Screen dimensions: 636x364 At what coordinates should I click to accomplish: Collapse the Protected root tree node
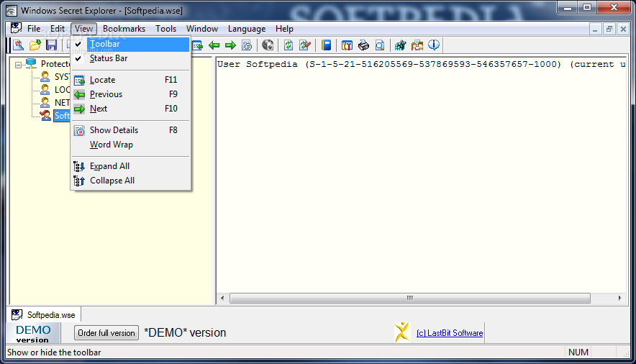(x=18, y=65)
